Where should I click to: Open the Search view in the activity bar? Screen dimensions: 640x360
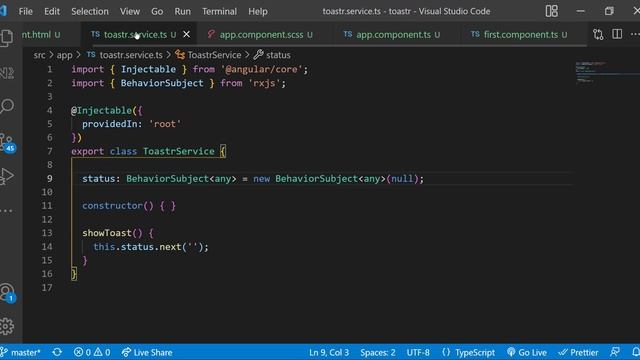click(7, 106)
